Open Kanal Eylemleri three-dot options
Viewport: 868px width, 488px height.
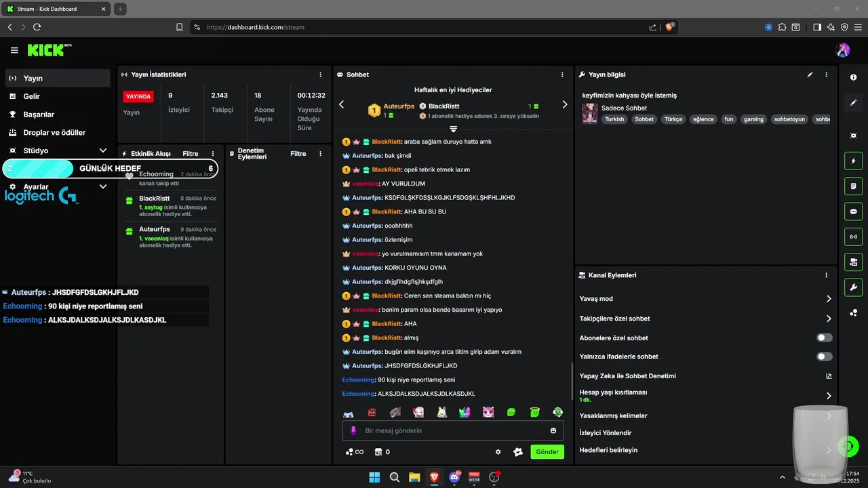tap(826, 275)
